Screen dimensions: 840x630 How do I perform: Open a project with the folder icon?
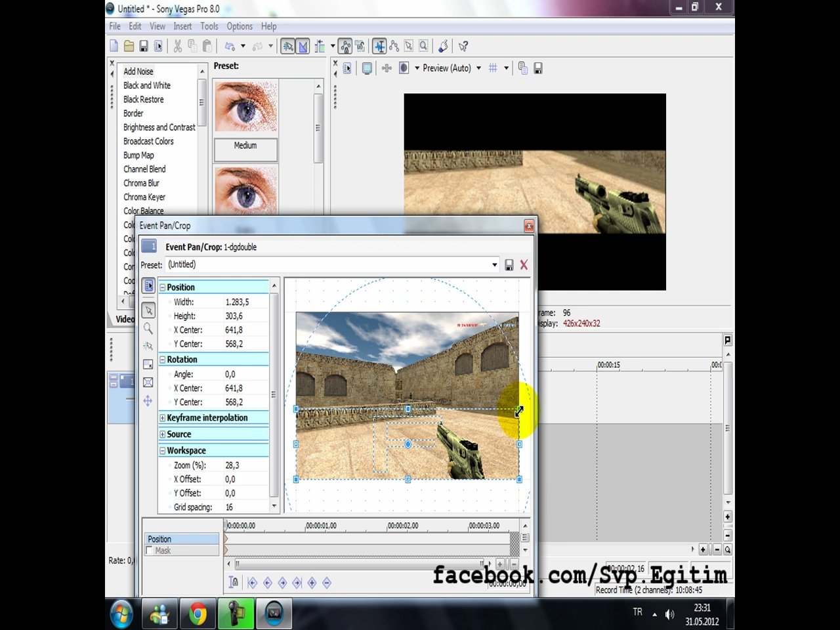click(129, 46)
